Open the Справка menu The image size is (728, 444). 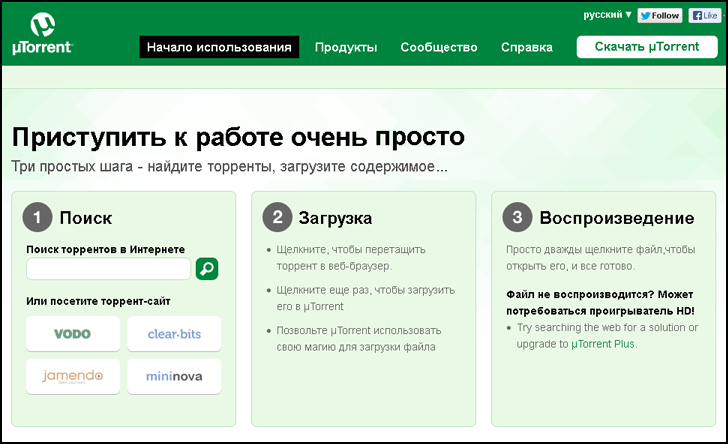point(526,47)
